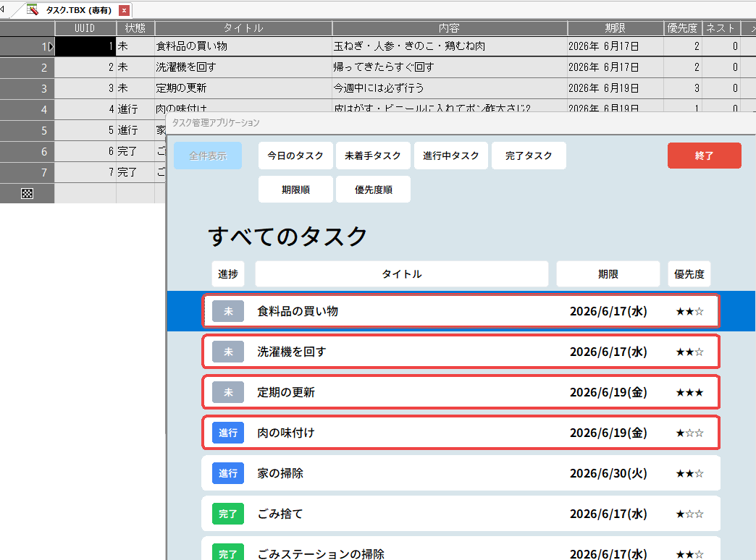
Task: Select the ごみ捨て task row
Action: click(x=461, y=514)
